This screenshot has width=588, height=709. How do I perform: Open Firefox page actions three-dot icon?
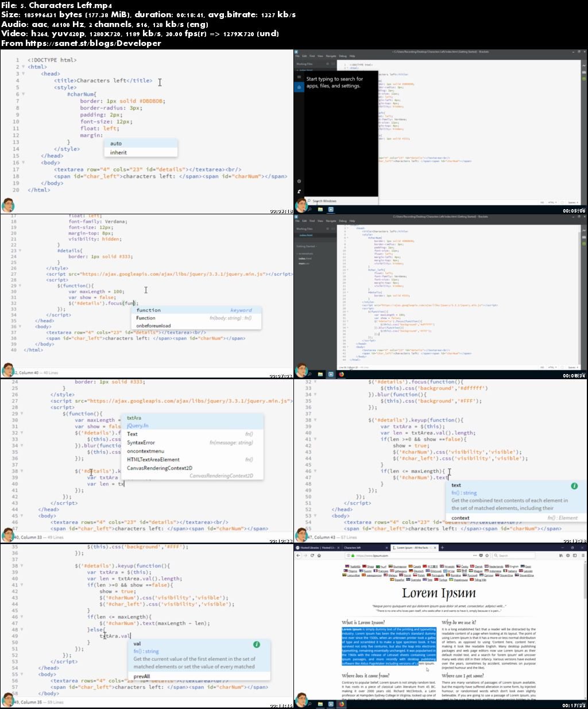pos(475,556)
